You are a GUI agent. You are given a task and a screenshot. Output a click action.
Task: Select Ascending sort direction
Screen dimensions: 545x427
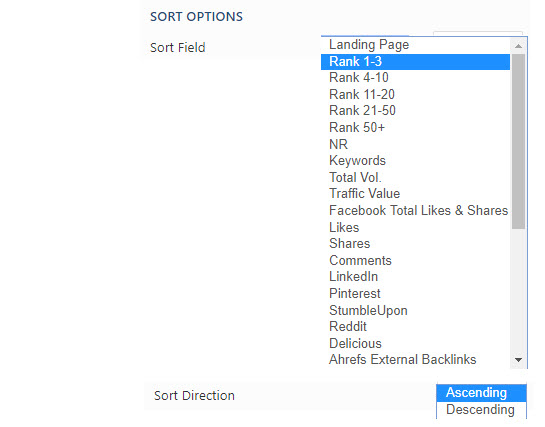(x=481, y=393)
